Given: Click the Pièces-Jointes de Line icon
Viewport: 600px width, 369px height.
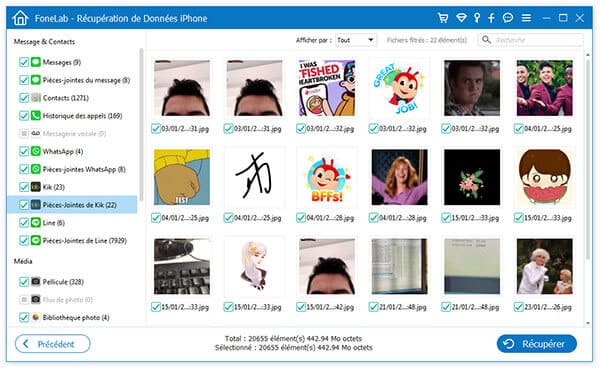Looking at the screenshot, I should (36, 240).
